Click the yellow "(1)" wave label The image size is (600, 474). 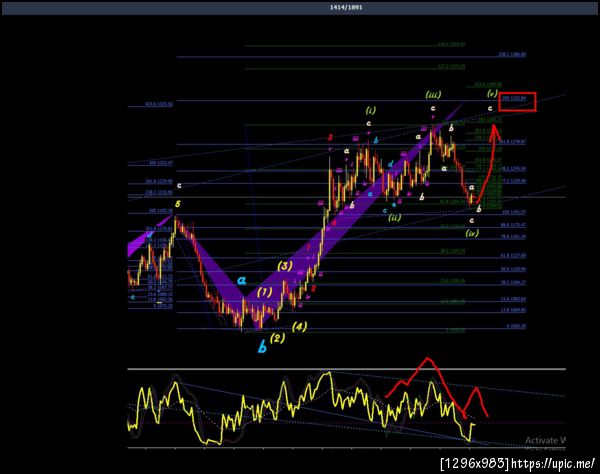tap(265, 292)
